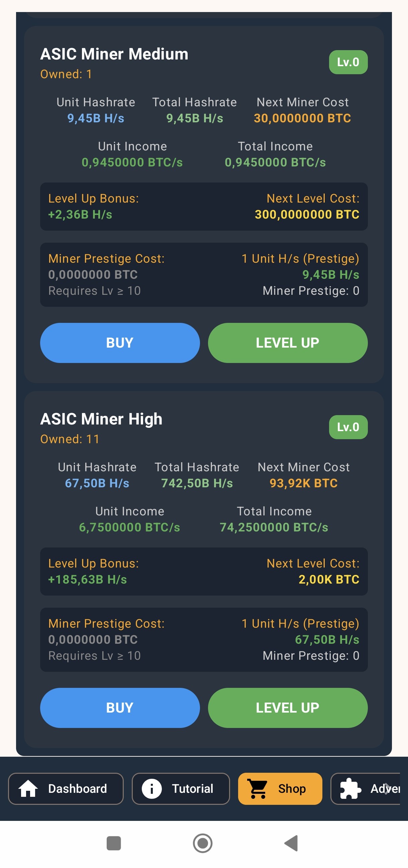Tap the puzzle piece Adventure icon
Screen dimensions: 408x868
point(350,788)
